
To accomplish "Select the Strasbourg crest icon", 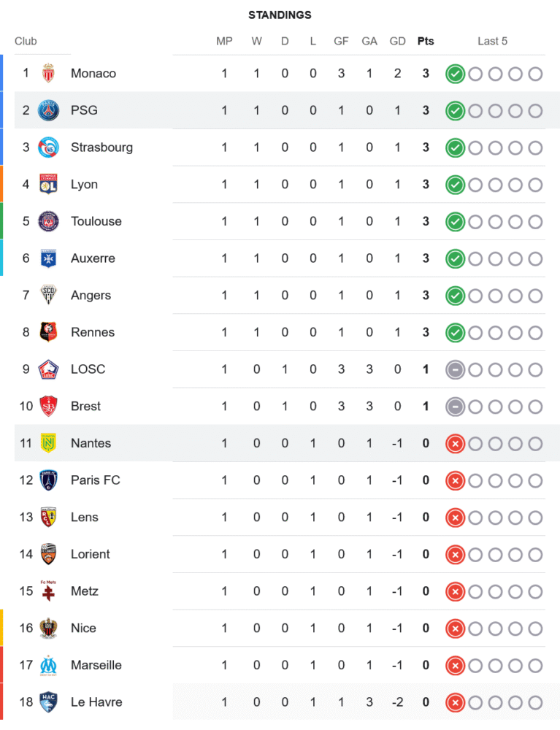I will tap(48, 147).
